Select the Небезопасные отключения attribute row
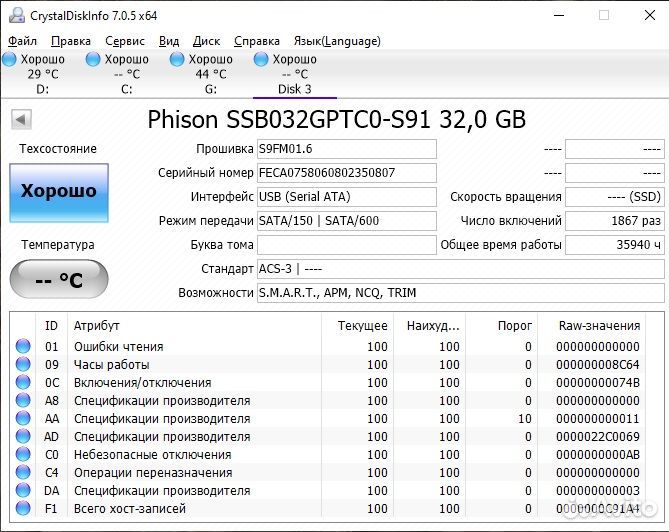 (x=328, y=454)
